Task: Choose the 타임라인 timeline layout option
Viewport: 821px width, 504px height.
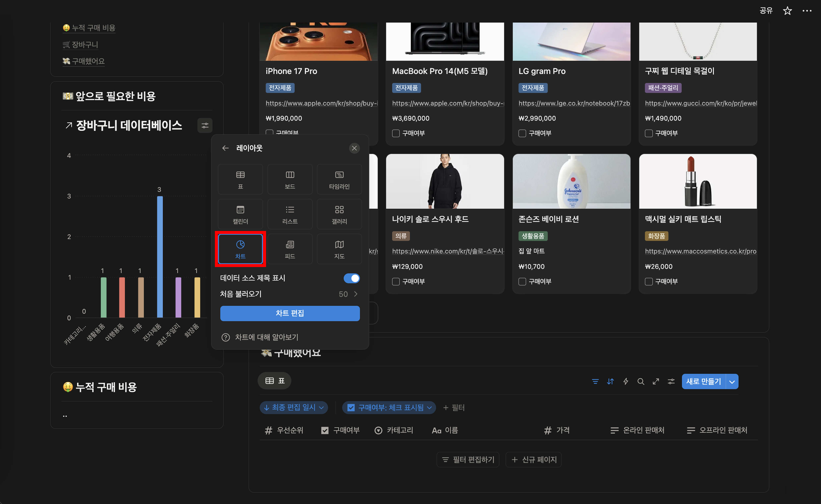Action: 339,179
